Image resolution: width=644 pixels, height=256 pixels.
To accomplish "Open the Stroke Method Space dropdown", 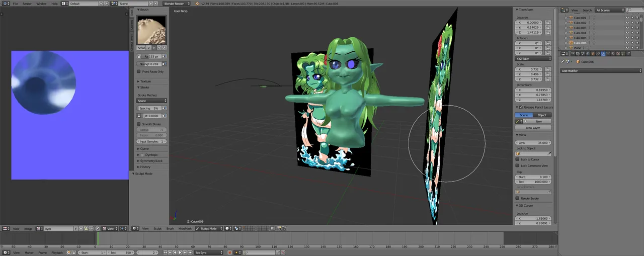I will (x=151, y=101).
